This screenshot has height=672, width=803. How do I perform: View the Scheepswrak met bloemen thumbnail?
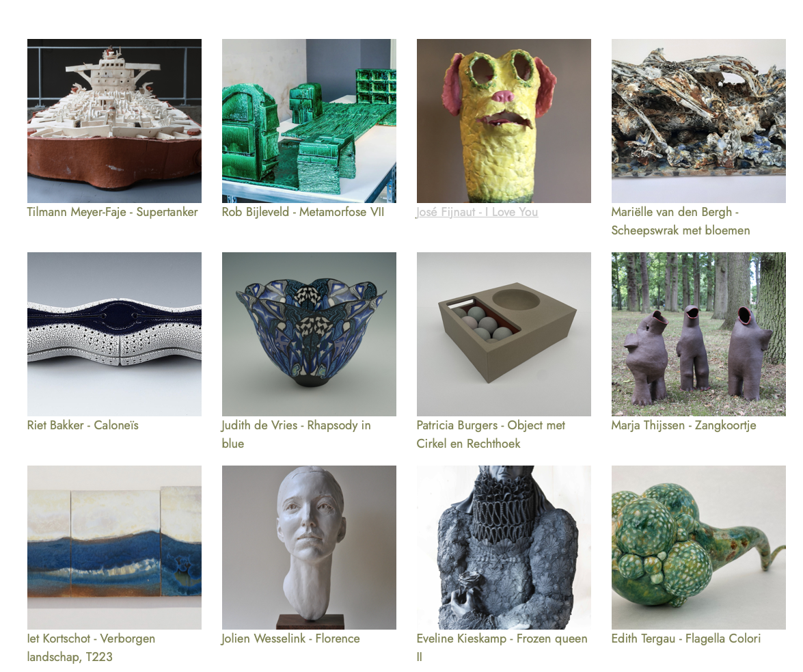point(698,121)
